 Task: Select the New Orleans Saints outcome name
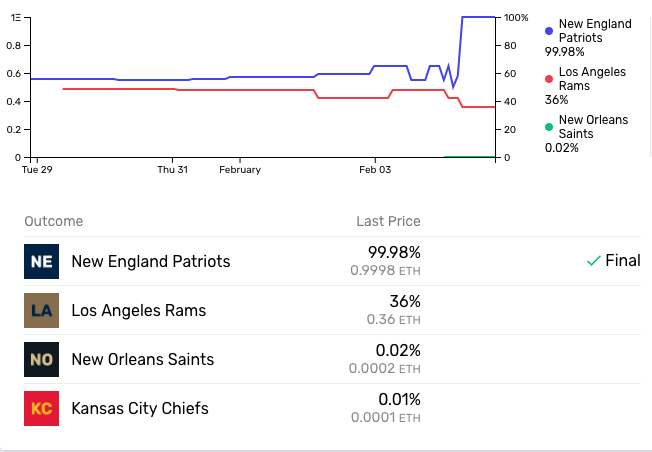click(x=143, y=359)
